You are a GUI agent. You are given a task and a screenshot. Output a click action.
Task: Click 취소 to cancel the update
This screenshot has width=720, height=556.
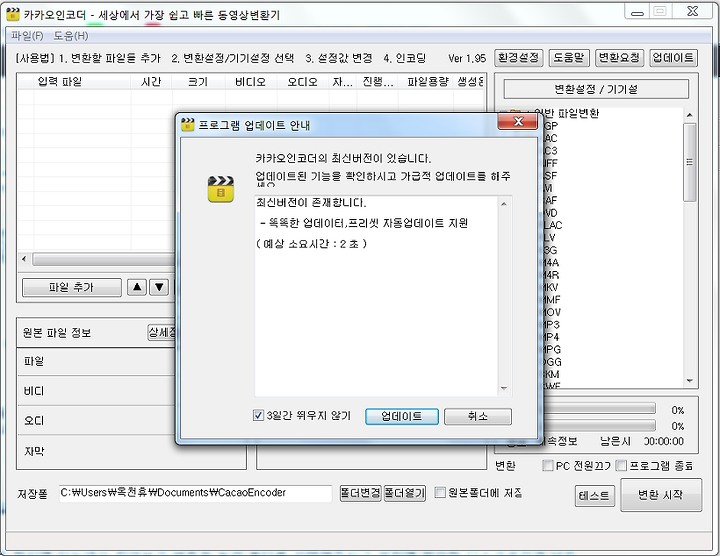(478, 416)
